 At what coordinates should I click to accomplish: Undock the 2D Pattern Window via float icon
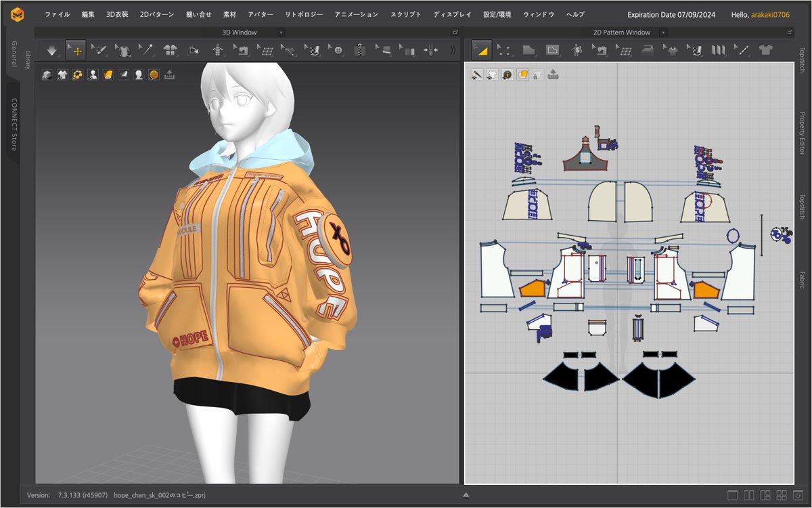[x=790, y=33]
